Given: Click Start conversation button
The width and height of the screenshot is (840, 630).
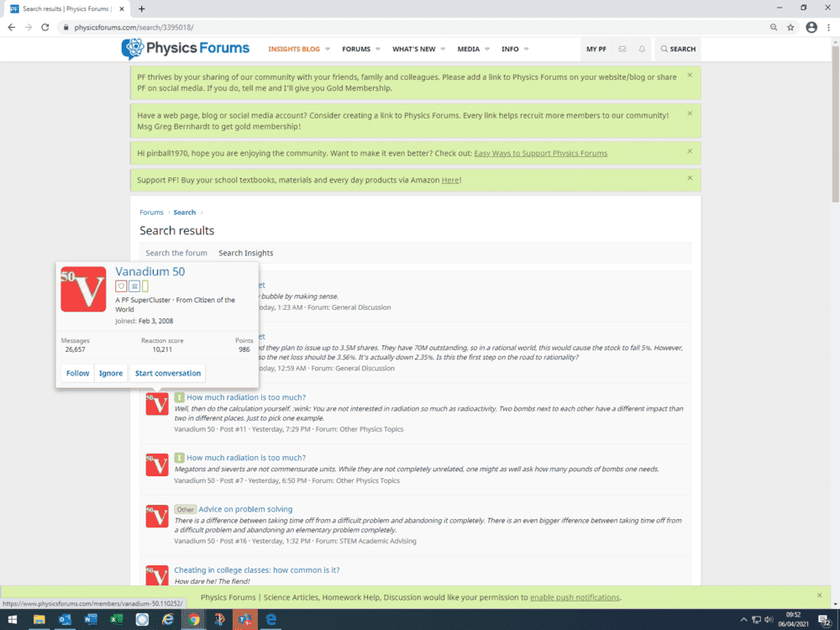Looking at the screenshot, I should 168,373.
